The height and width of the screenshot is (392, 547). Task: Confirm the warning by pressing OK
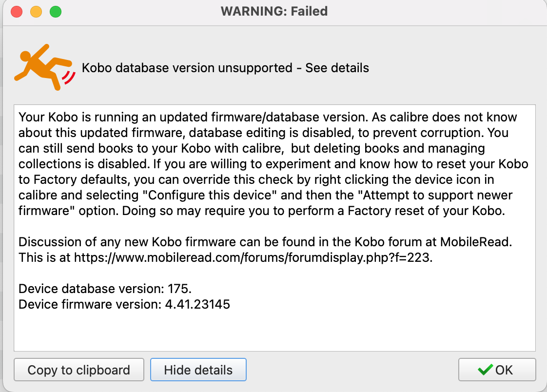(497, 370)
